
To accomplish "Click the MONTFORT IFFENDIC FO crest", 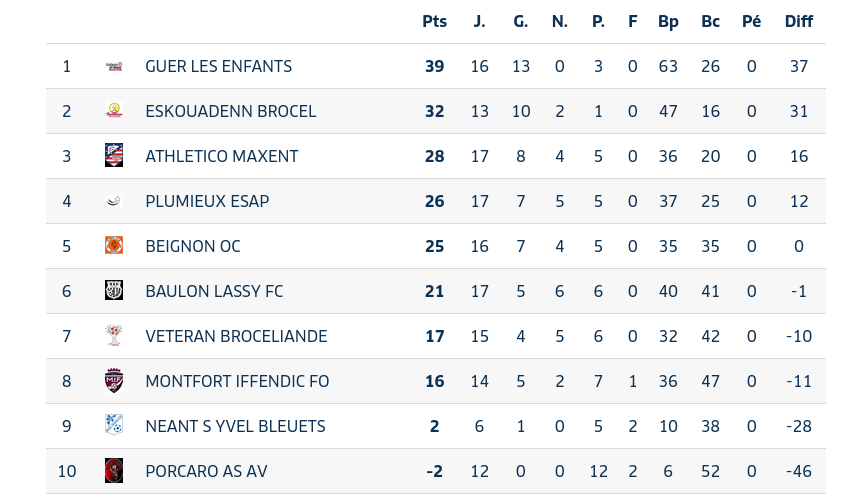I will pos(114,381).
